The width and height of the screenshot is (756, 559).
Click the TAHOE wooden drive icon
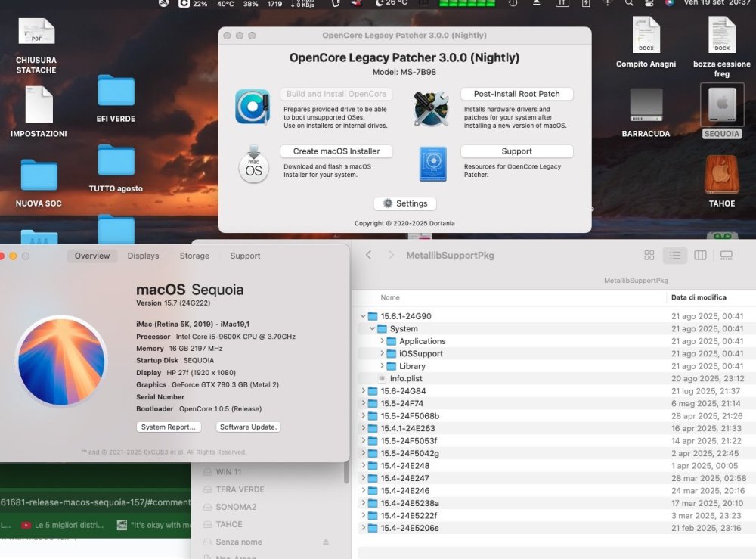(722, 174)
